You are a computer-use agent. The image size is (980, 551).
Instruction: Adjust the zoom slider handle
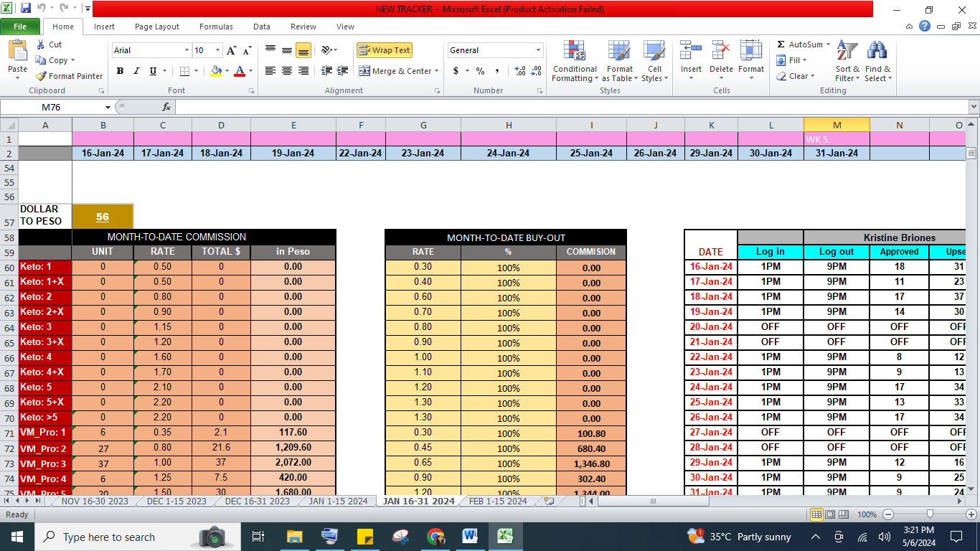click(930, 514)
